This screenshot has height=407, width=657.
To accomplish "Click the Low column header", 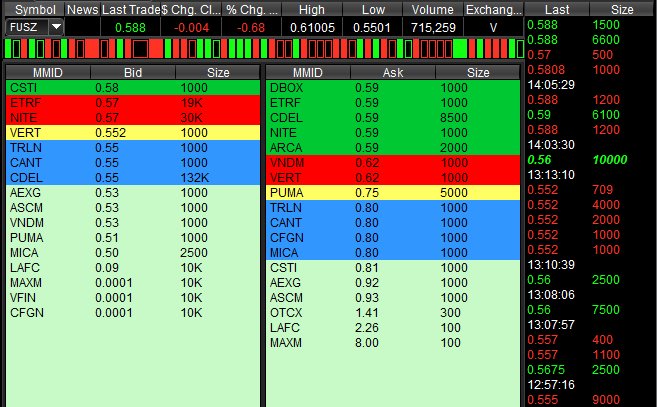I will (x=372, y=9).
